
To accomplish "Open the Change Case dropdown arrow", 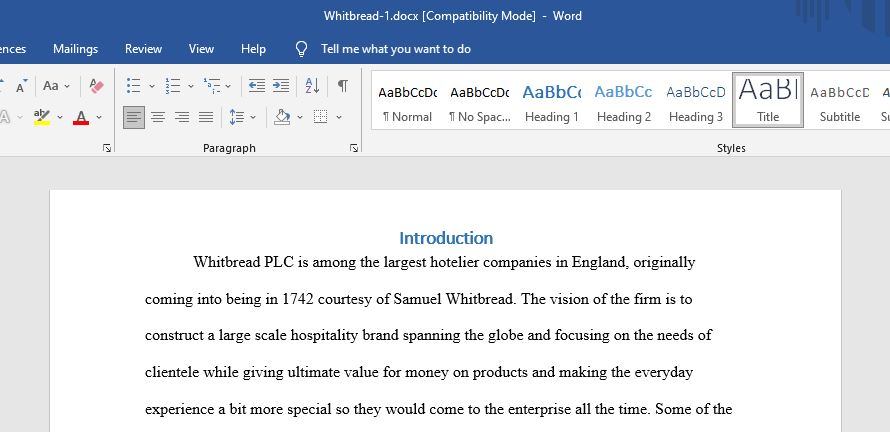I will coord(67,86).
